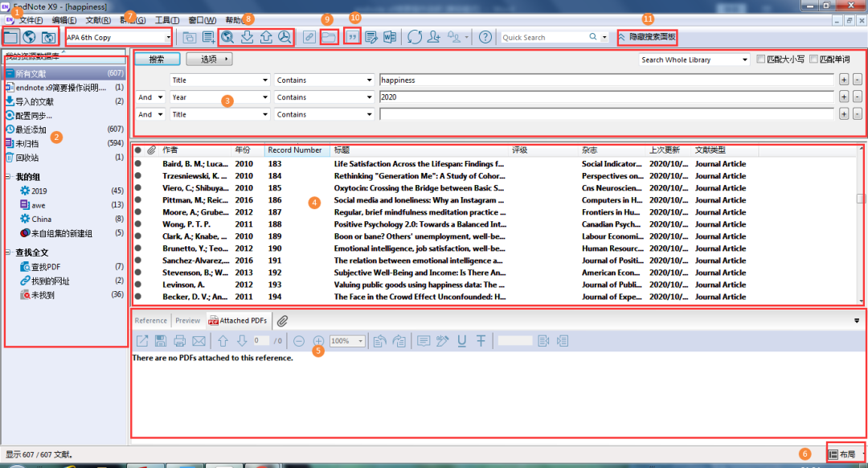The width and height of the screenshot is (868, 468).
Task: Click the email PDF envelope icon
Action: 199,341
